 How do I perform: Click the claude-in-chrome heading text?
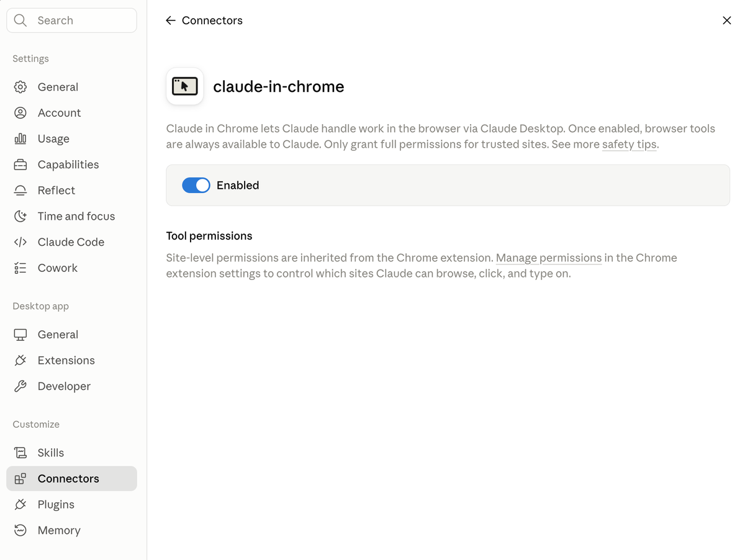pos(279,86)
